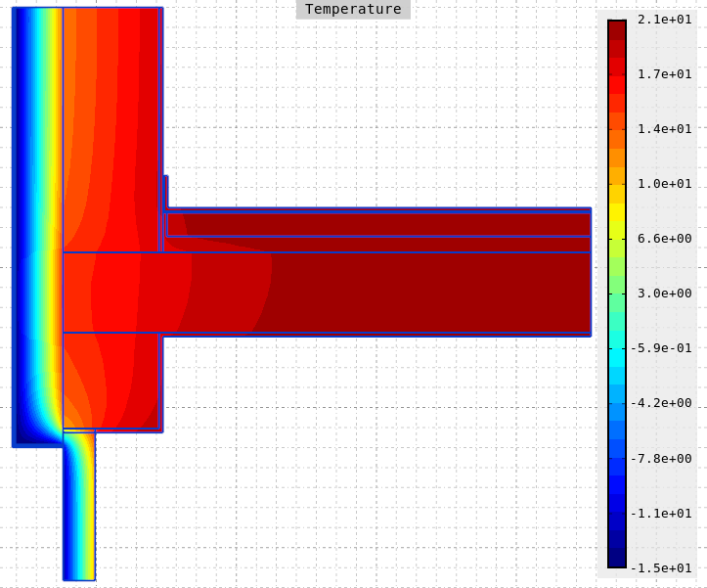Click the -1.1e+01 legend value
Viewport: 707px width, 588px height.
pyautogui.click(x=661, y=514)
